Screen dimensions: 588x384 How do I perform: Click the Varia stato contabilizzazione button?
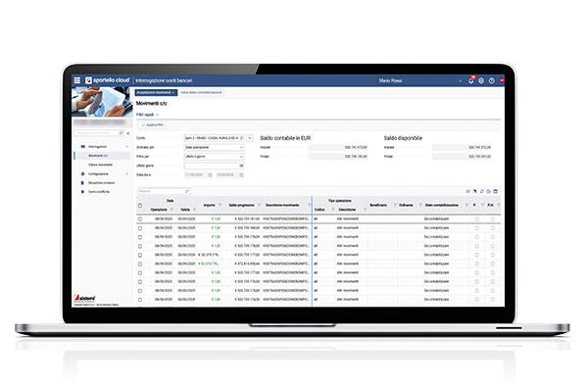[201, 92]
